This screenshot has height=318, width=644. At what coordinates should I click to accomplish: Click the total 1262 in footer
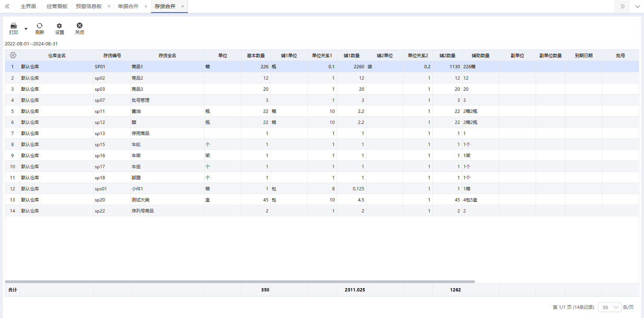point(455,290)
